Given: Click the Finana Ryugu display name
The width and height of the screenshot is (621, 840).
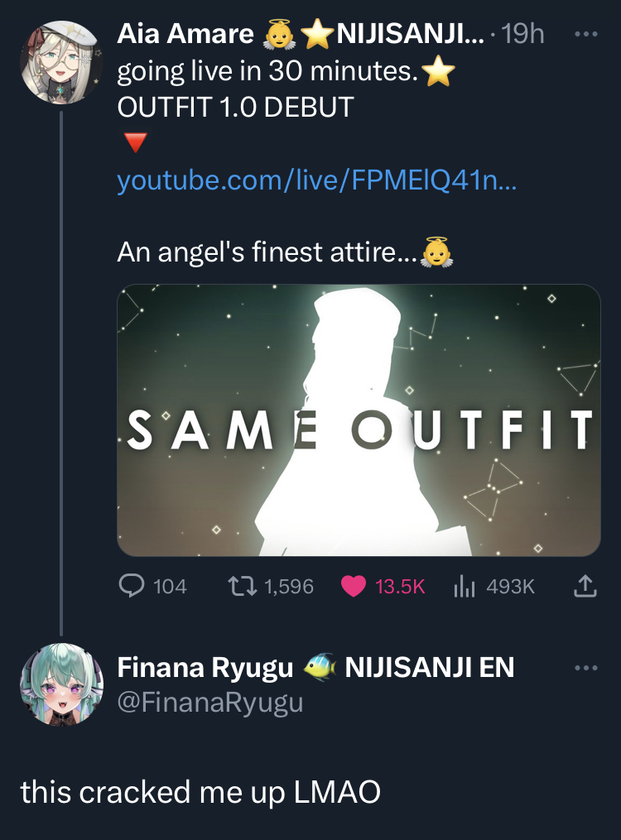Looking at the screenshot, I should [205, 667].
